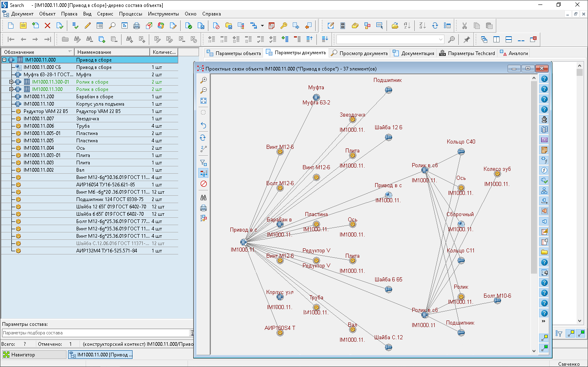Screen dimensions: 588x367
Task: Toggle the highlighted tree layout button in graph toolbar
Action: click(x=203, y=173)
